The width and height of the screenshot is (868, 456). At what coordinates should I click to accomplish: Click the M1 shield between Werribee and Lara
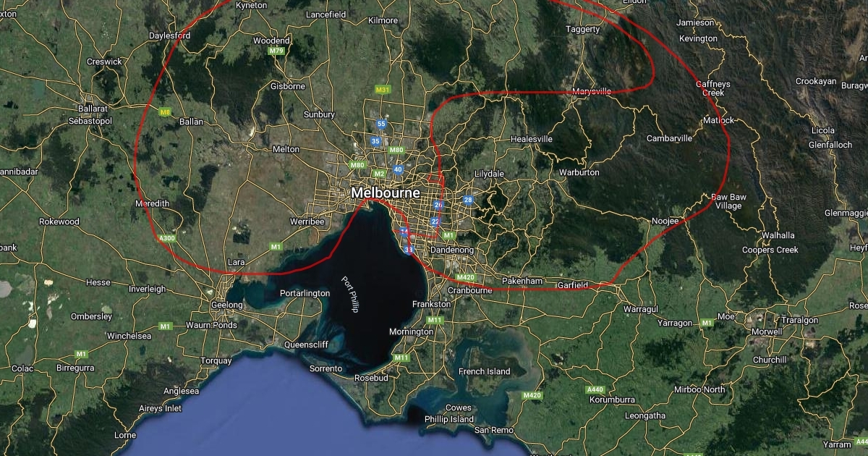click(276, 247)
